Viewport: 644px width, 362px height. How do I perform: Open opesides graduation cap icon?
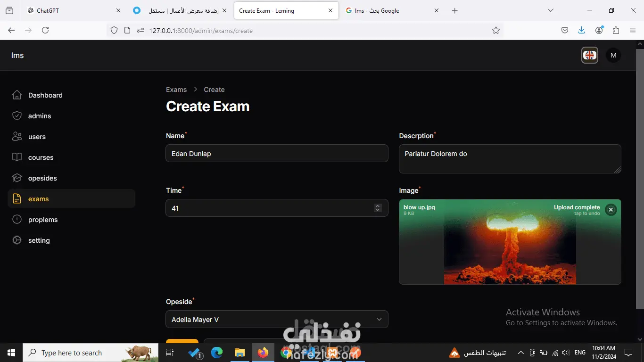click(x=17, y=178)
